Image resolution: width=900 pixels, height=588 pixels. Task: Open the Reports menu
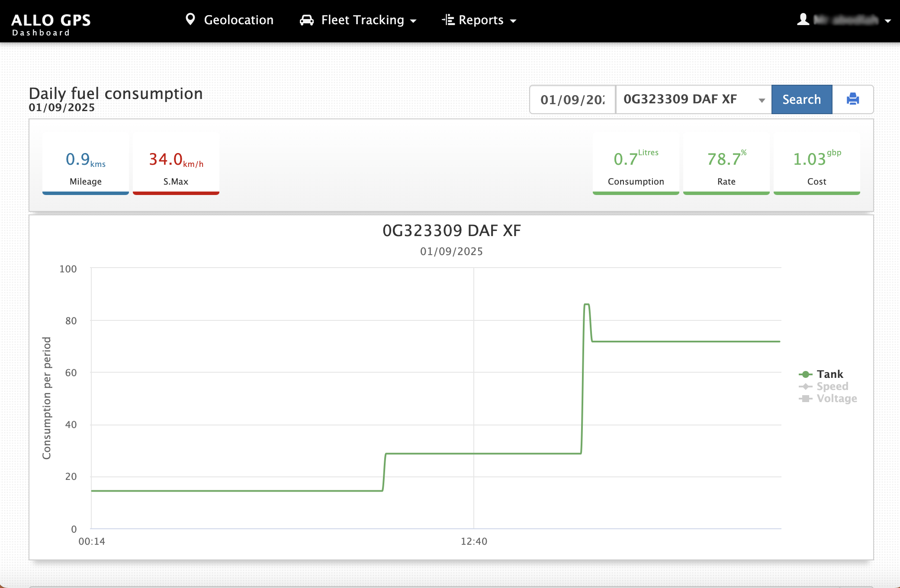pos(480,20)
